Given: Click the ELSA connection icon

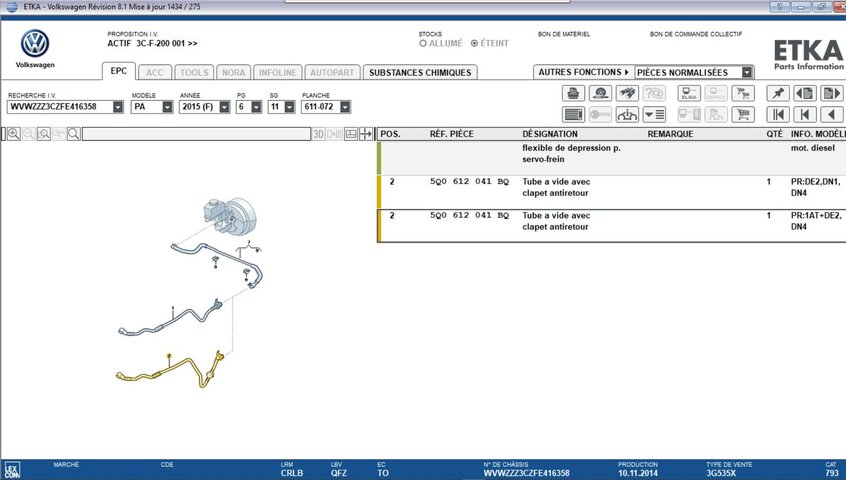Looking at the screenshot, I should (689, 93).
